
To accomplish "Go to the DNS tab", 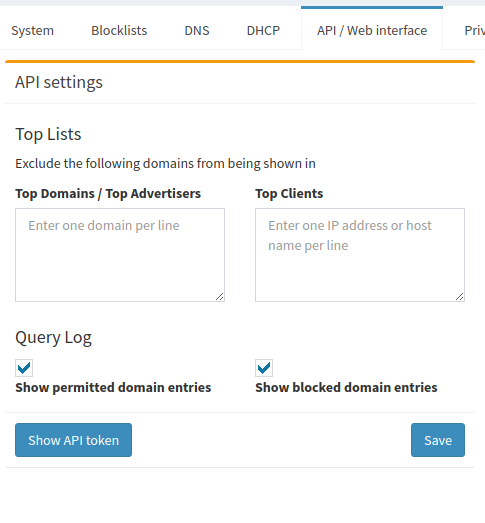I will pos(197,30).
